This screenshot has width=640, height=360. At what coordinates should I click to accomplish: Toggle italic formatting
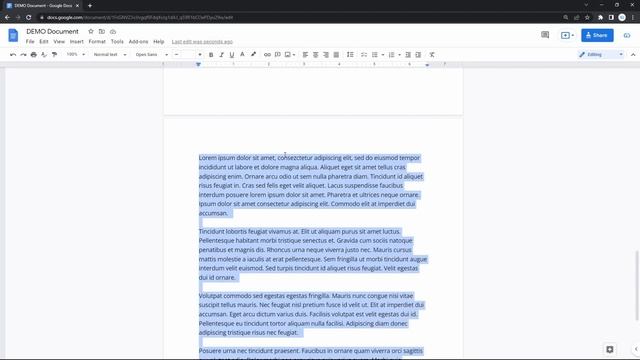221,55
